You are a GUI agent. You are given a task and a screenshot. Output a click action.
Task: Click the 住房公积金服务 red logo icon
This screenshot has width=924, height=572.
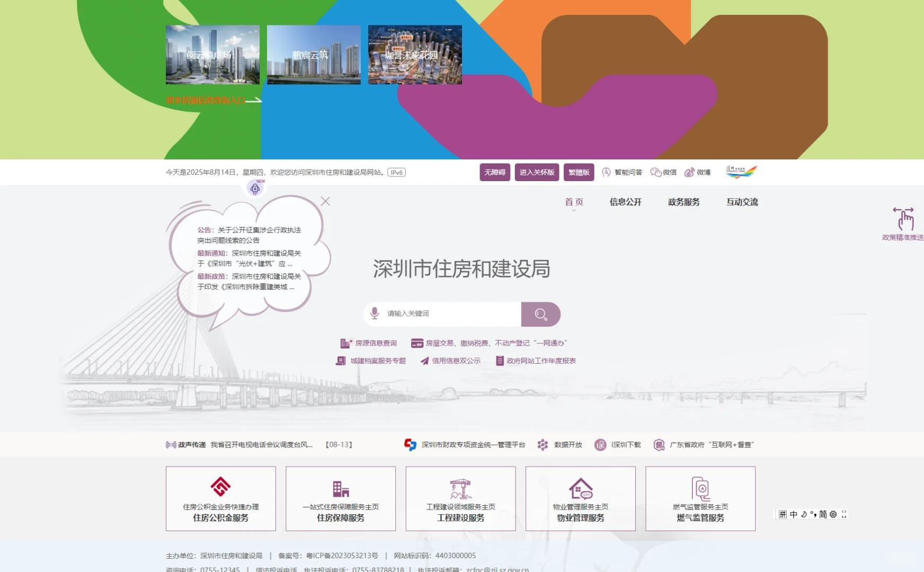click(221, 487)
